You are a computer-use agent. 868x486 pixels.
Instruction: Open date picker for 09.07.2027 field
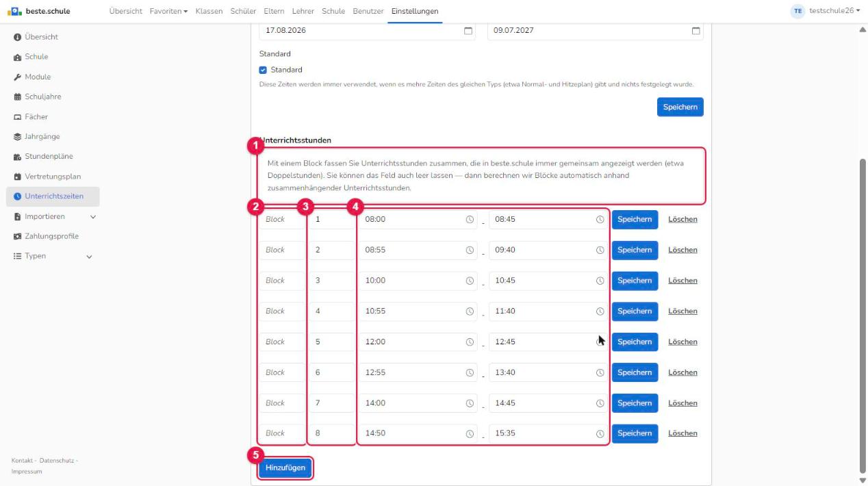696,31
